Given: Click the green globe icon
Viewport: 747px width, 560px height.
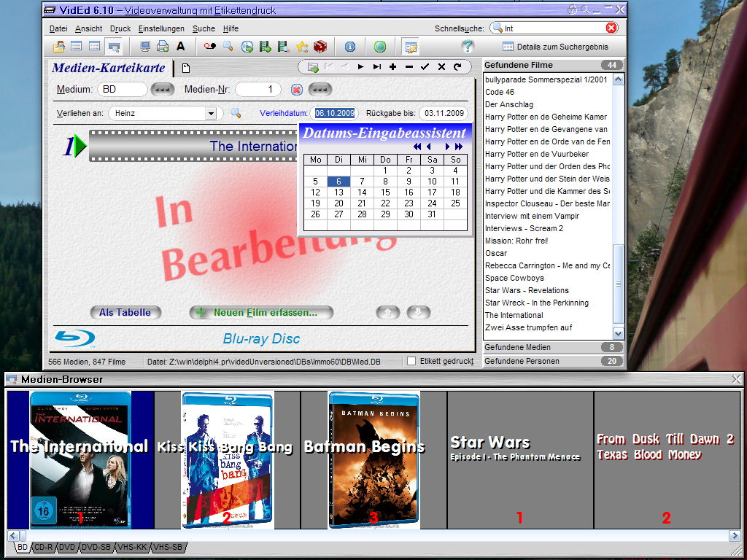Looking at the screenshot, I should pos(379,47).
